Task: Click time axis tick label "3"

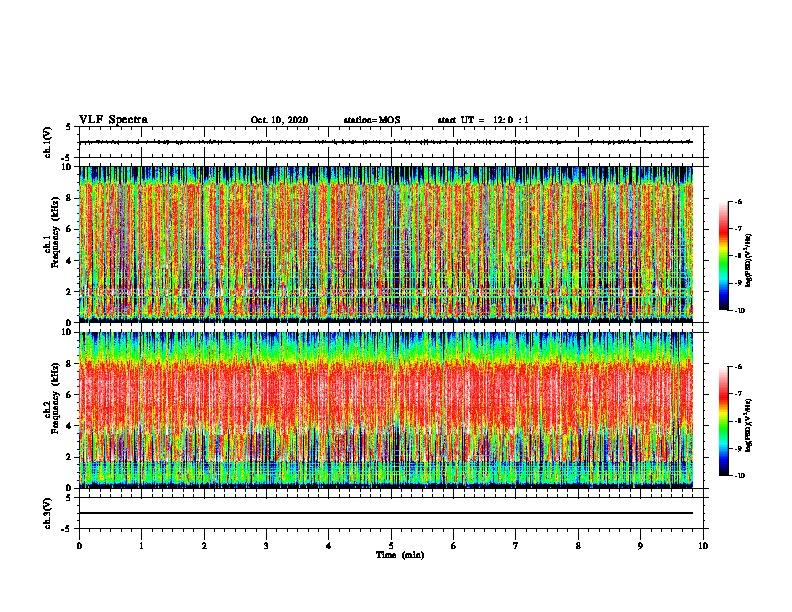Action: (266, 545)
